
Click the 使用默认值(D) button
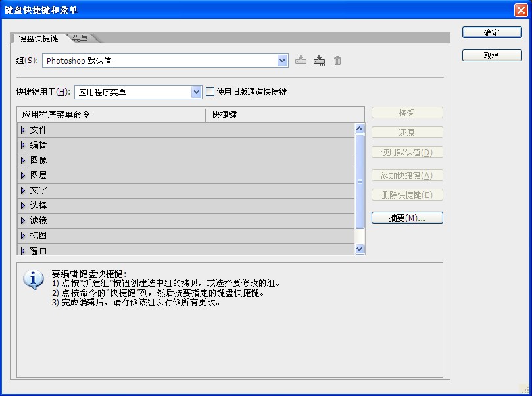point(407,152)
